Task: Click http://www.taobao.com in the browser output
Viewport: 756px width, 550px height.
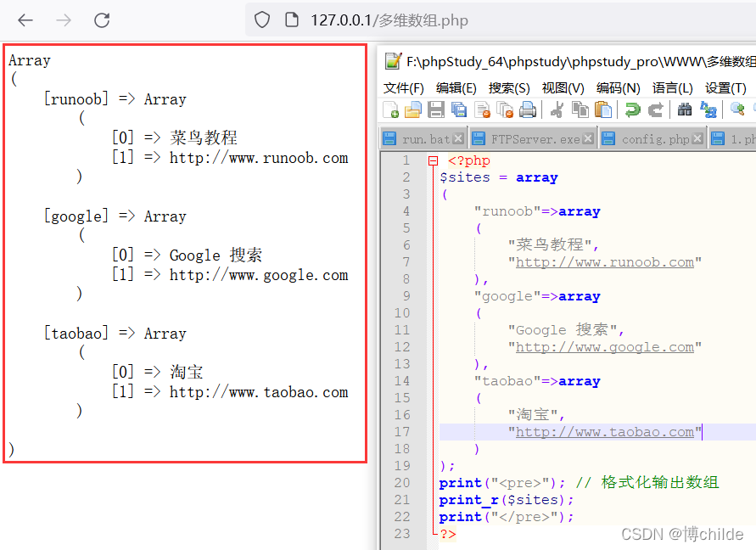Action: (259, 392)
